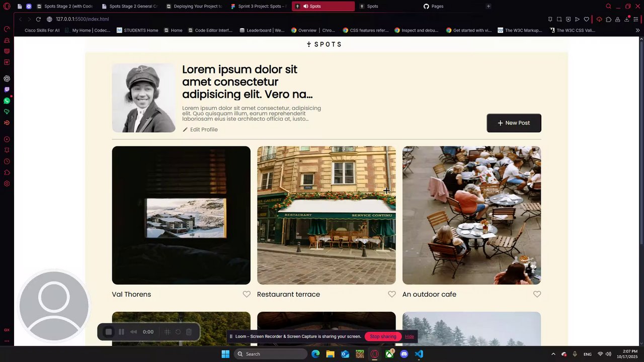Open Twitch panel in the sidebar
This screenshot has width=644, height=362.
point(7,89)
